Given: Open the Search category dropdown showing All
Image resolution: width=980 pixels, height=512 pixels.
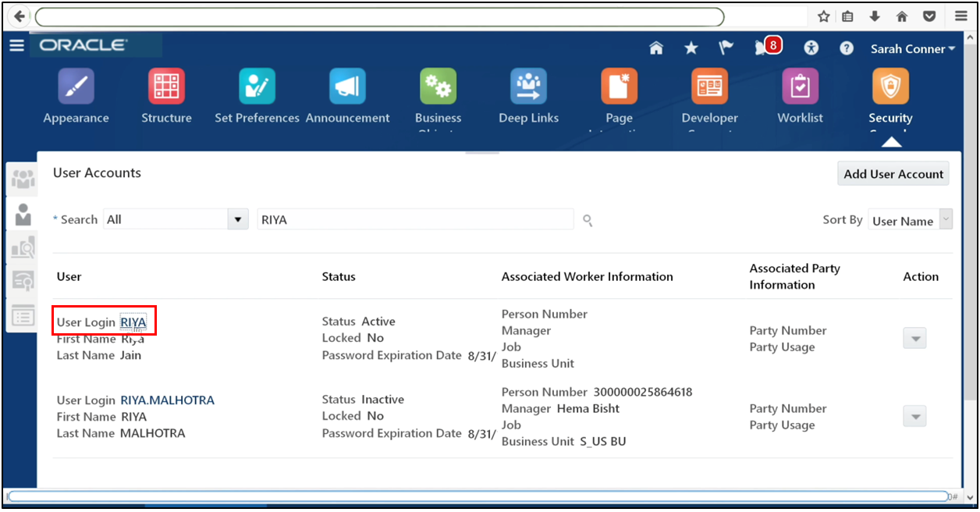Looking at the screenshot, I should point(236,219).
